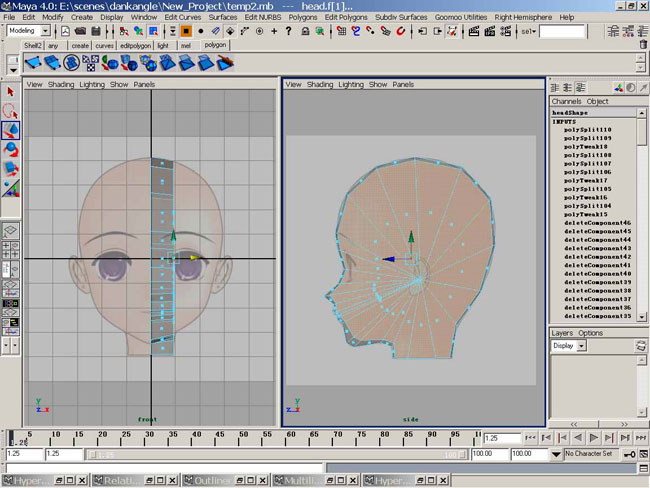Click the New Scene icon
This screenshot has width=650, height=488.
(x=65, y=31)
